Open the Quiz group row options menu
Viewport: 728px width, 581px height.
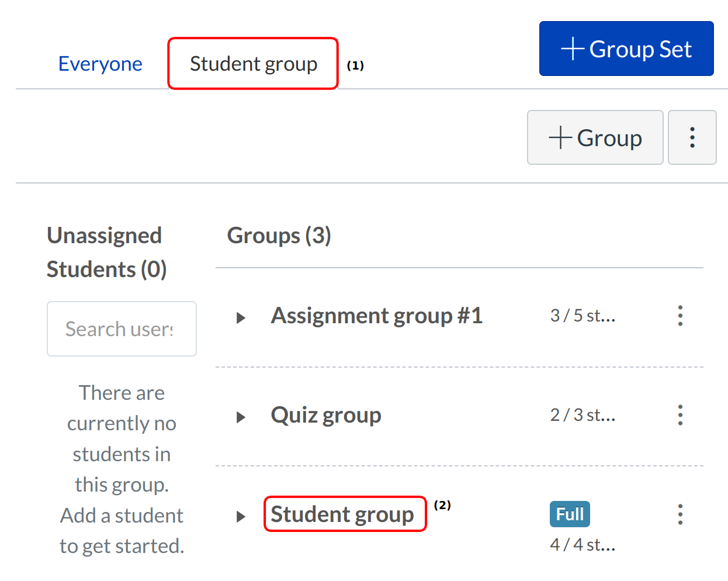coord(680,415)
